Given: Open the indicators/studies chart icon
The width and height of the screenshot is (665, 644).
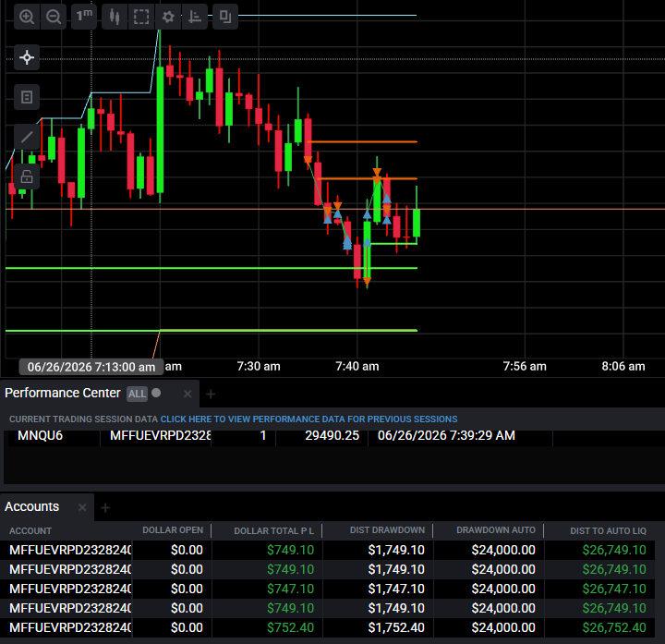Looking at the screenshot, I should (195, 17).
